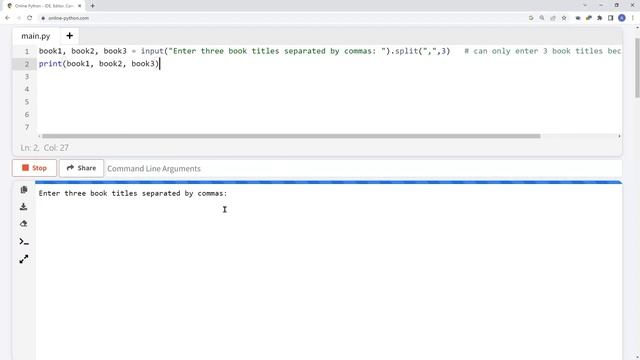The image size is (640, 360).
Task: Share this page from the address bar
Action: [553, 18]
